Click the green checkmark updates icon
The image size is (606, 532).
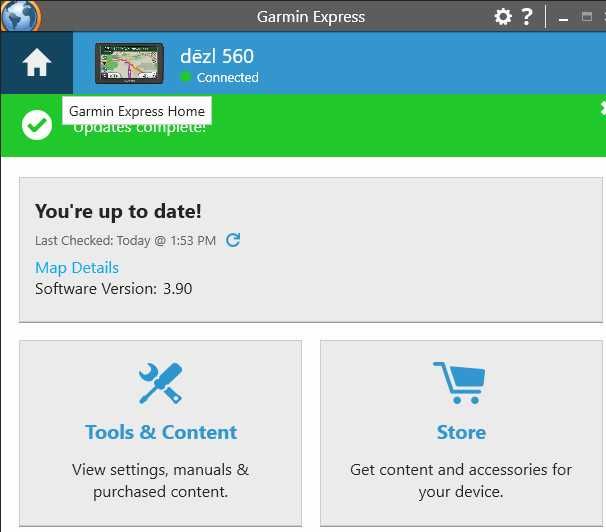click(x=37, y=125)
